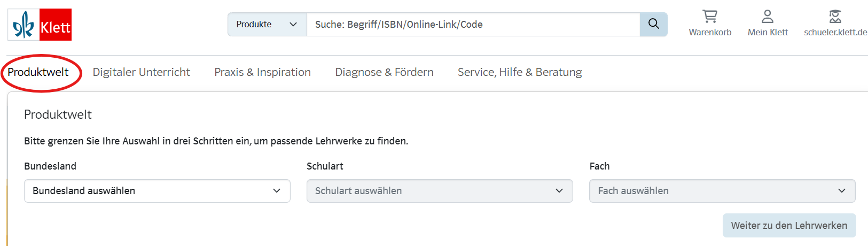Switch to the Digitaler Unterricht tab
868x246 pixels.
click(x=142, y=72)
